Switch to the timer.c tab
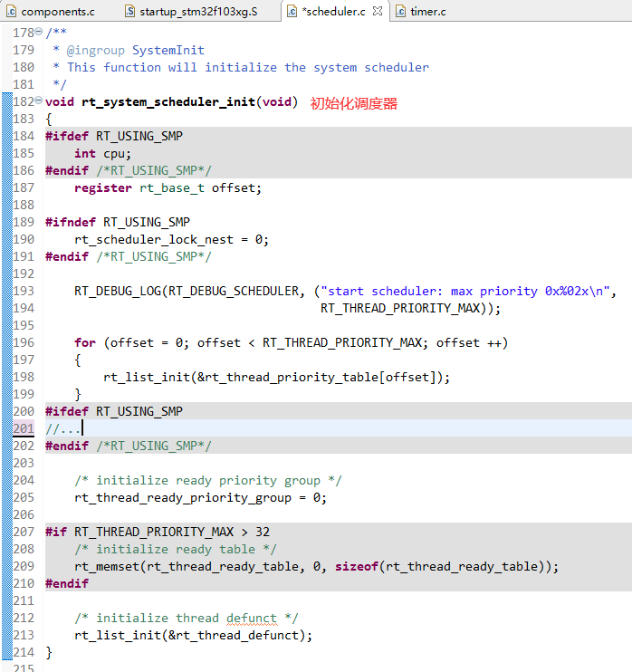Screen dimensions: 632x672 point(421,12)
